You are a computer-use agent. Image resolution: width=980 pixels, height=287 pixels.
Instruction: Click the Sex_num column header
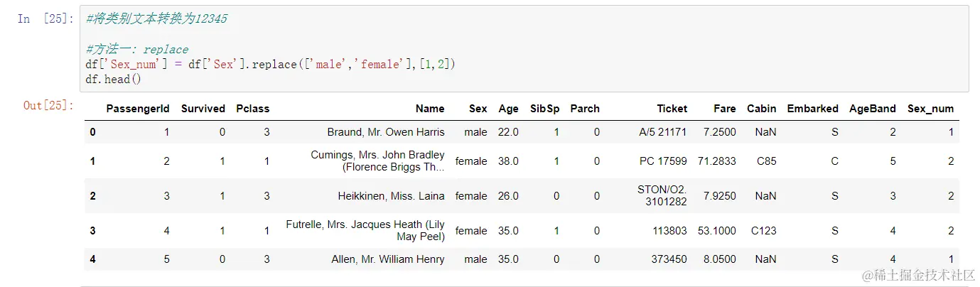pyautogui.click(x=930, y=109)
